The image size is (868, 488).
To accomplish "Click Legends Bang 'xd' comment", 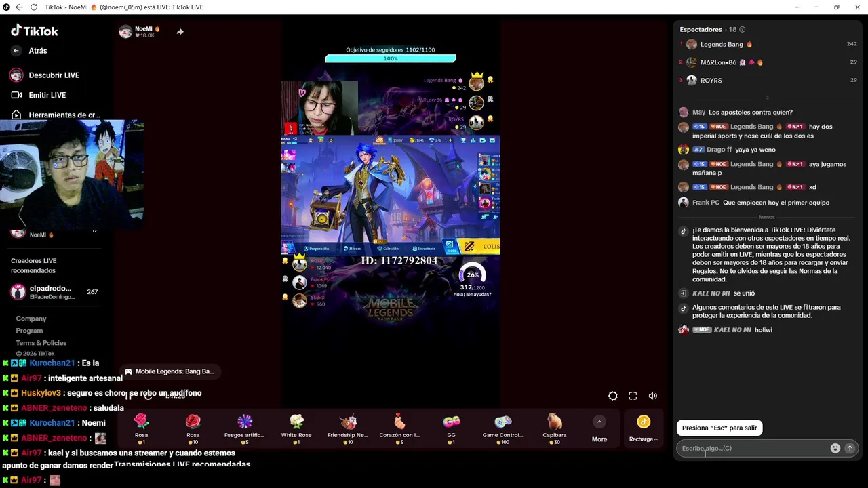I will pos(812,187).
